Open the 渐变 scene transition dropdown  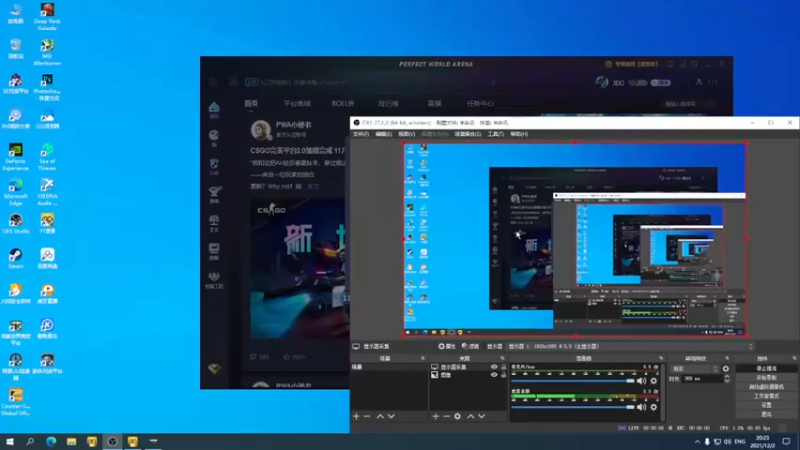[x=694, y=368]
